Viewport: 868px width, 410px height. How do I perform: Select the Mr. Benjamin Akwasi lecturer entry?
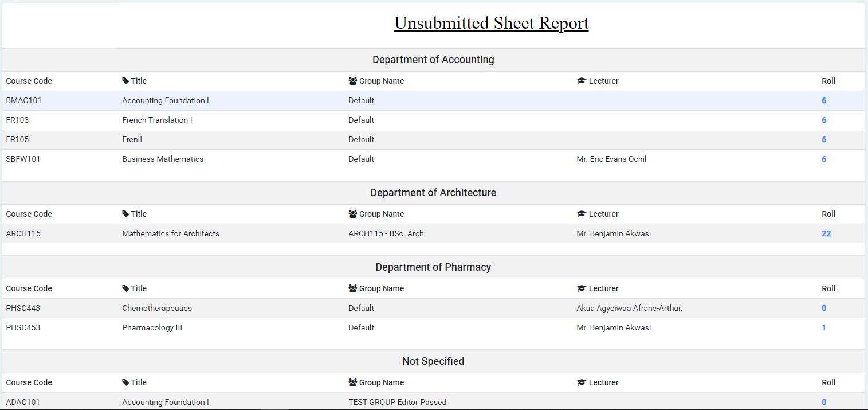click(x=614, y=233)
